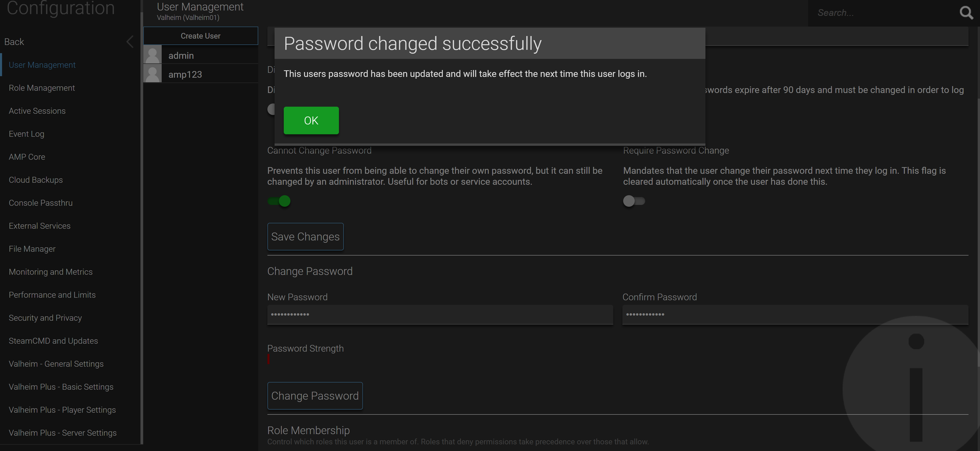Select admin user avatar
Image resolution: width=980 pixels, height=451 pixels.
coord(152,54)
